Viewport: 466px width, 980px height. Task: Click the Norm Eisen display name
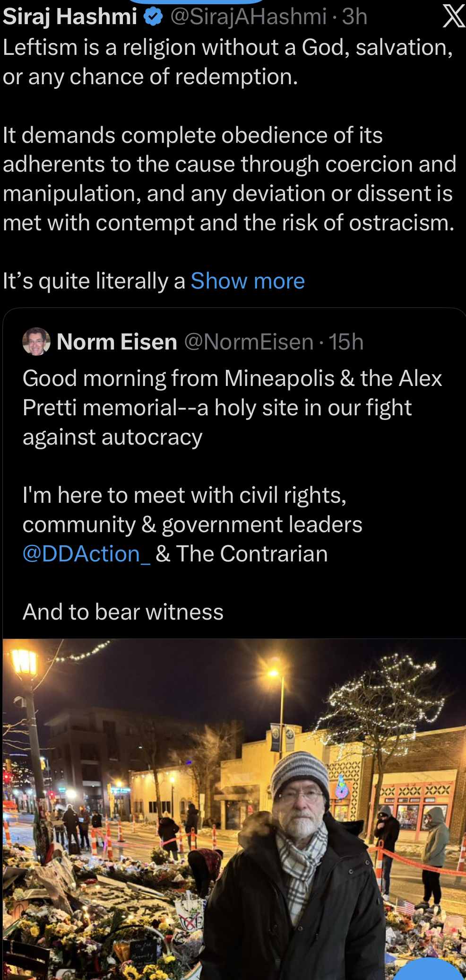coord(117,342)
